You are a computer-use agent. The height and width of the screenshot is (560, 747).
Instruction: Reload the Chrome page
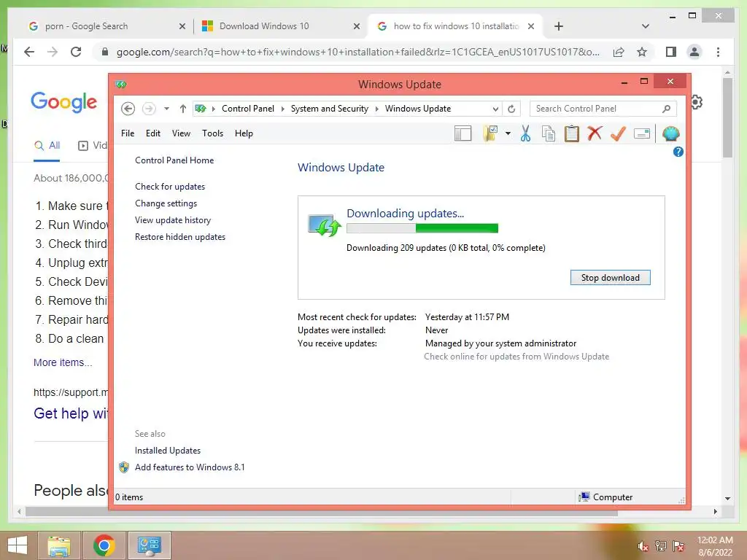tap(76, 52)
